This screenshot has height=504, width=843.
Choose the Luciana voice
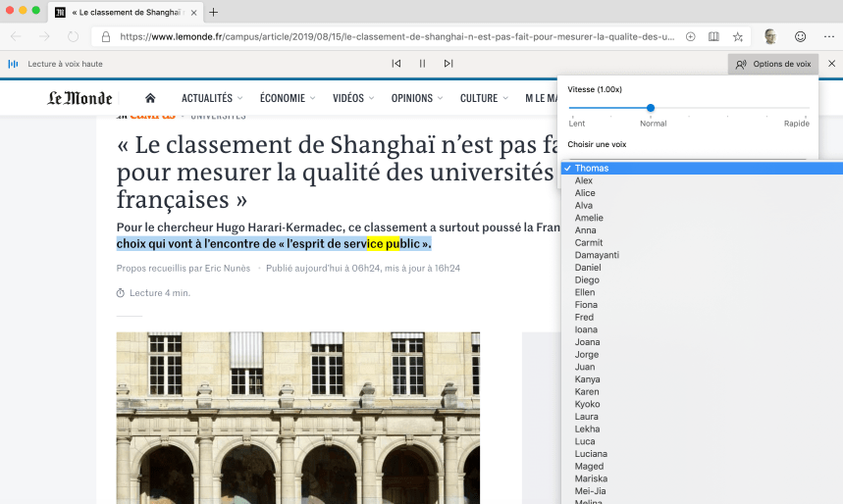pyautogui.click(x=702, y=453)
